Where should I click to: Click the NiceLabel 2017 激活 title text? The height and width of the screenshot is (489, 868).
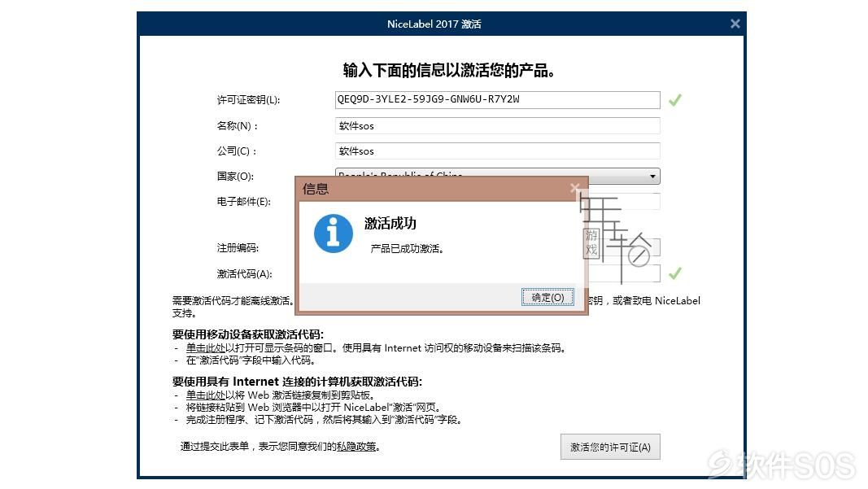(x=434, y=24)
